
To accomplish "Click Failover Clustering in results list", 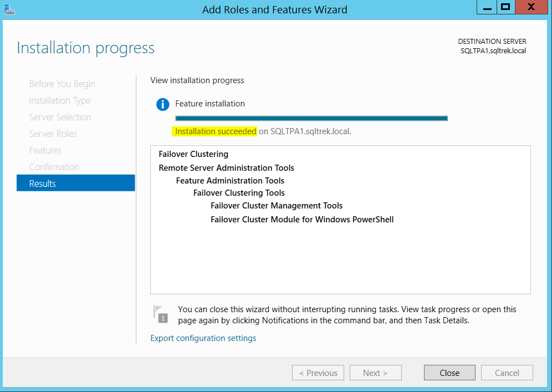I will (193, 154).
